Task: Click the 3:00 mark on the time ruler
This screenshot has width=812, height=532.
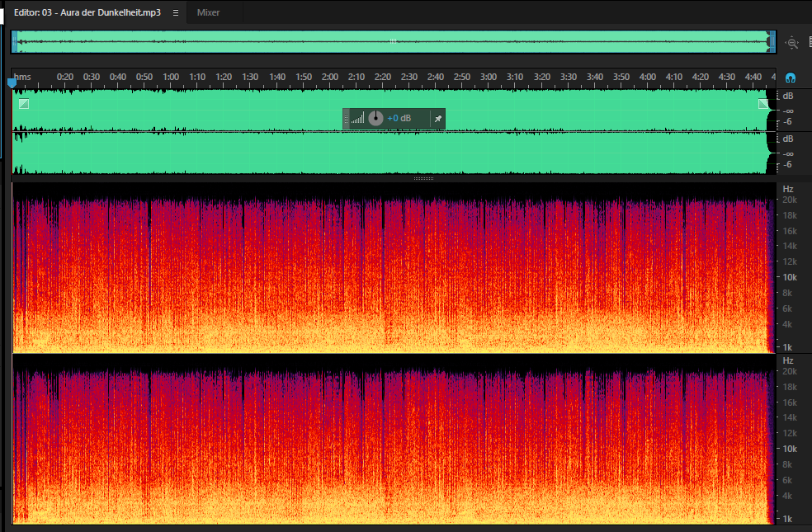Action: click(x=489, y=77)
